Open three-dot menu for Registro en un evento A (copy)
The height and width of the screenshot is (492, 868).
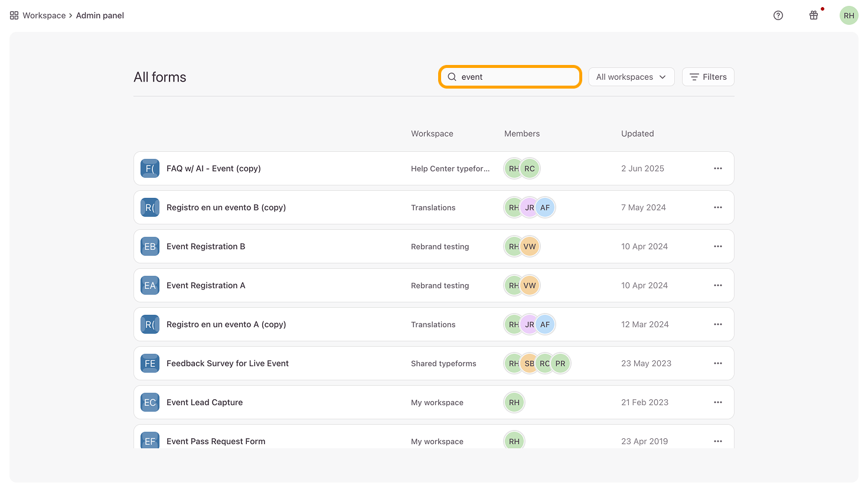[x=717, y=324]
